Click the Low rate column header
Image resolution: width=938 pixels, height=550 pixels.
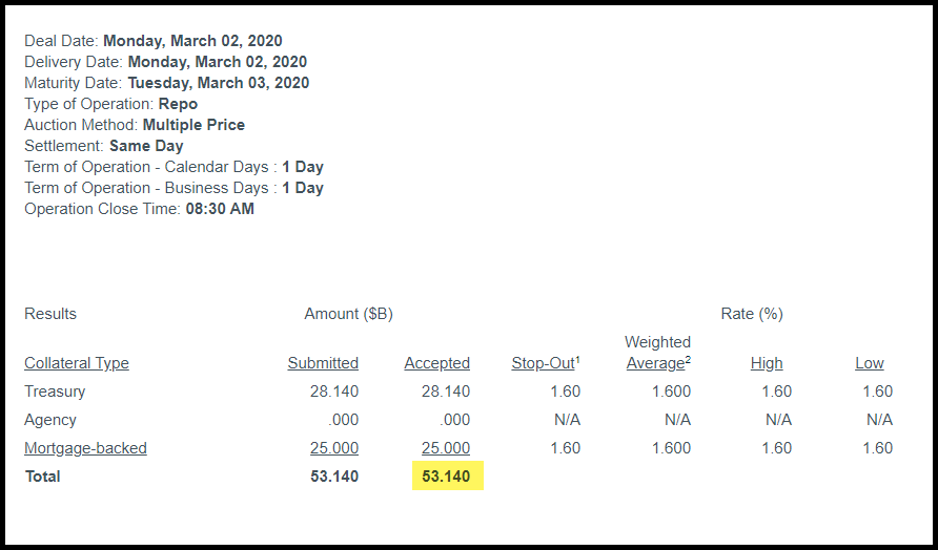[x=869, y=363]
